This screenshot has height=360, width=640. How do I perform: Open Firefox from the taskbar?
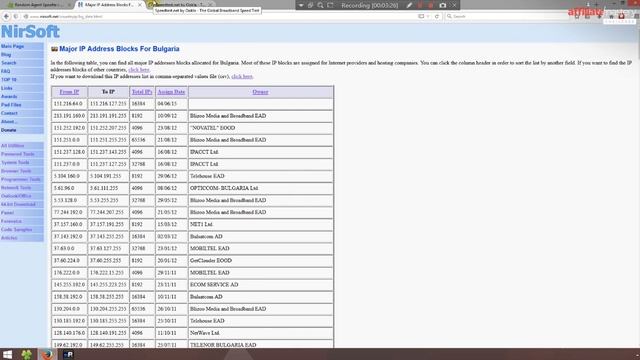pos(47,354)
